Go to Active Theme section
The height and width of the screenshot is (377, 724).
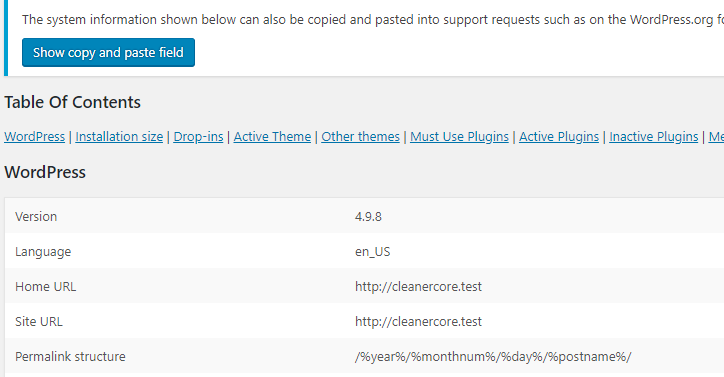pos(272,137)
